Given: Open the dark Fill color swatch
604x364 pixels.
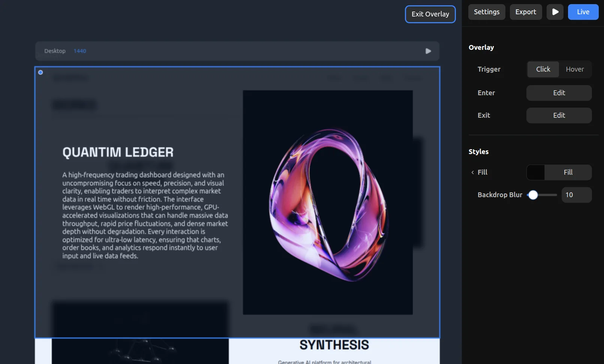Looking at the screenshot, I should click(535, 172).
